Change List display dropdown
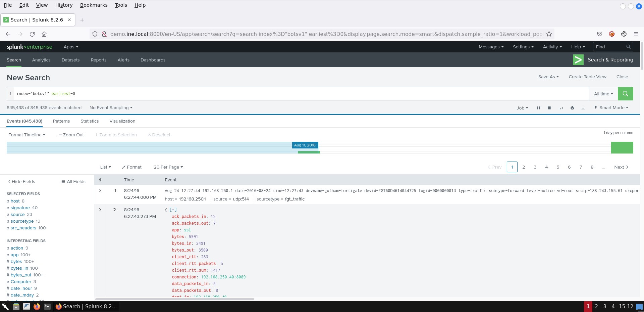The width and height of the screenshot is (644, 312). tap(105, 167)
